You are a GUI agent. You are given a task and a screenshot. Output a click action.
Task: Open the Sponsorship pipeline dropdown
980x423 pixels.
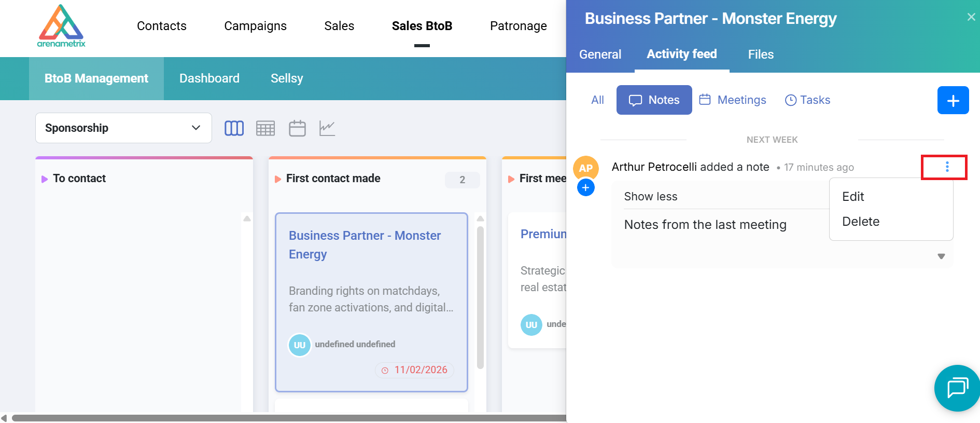point(123,128)
